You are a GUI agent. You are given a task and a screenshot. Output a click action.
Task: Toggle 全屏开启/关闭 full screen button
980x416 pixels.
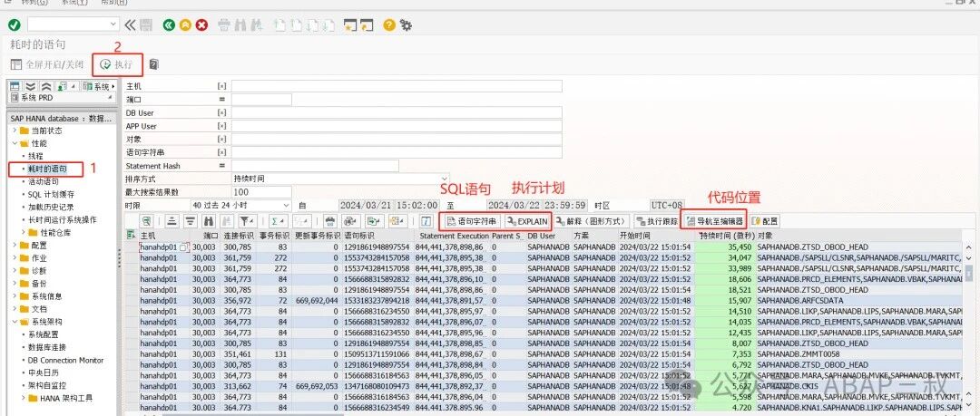click(47, 64)
